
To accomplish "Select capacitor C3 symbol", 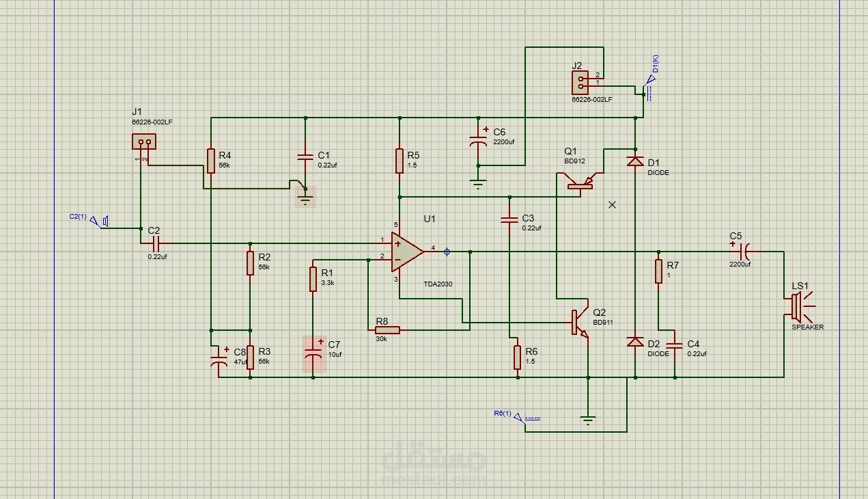I will pyautogui.click(x=509, y=220).
